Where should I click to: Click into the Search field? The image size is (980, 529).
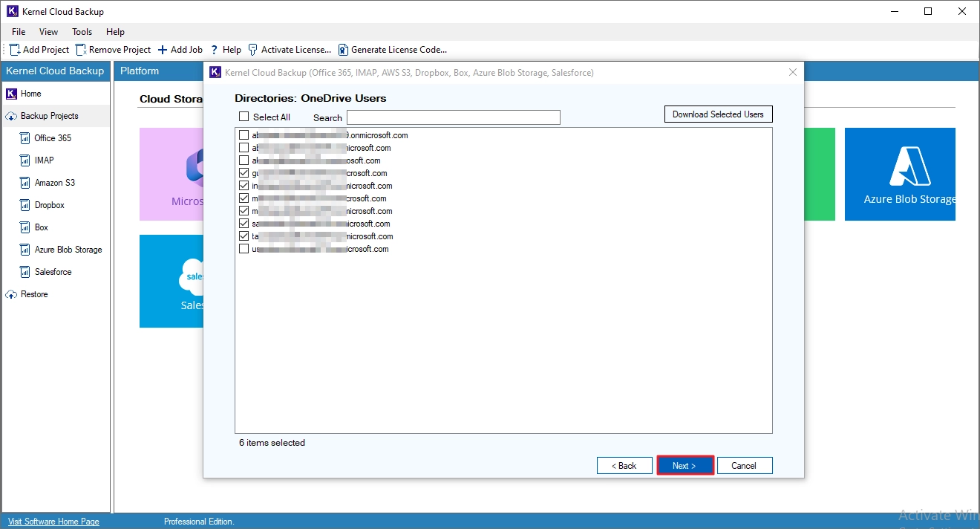tap(453, 117)
